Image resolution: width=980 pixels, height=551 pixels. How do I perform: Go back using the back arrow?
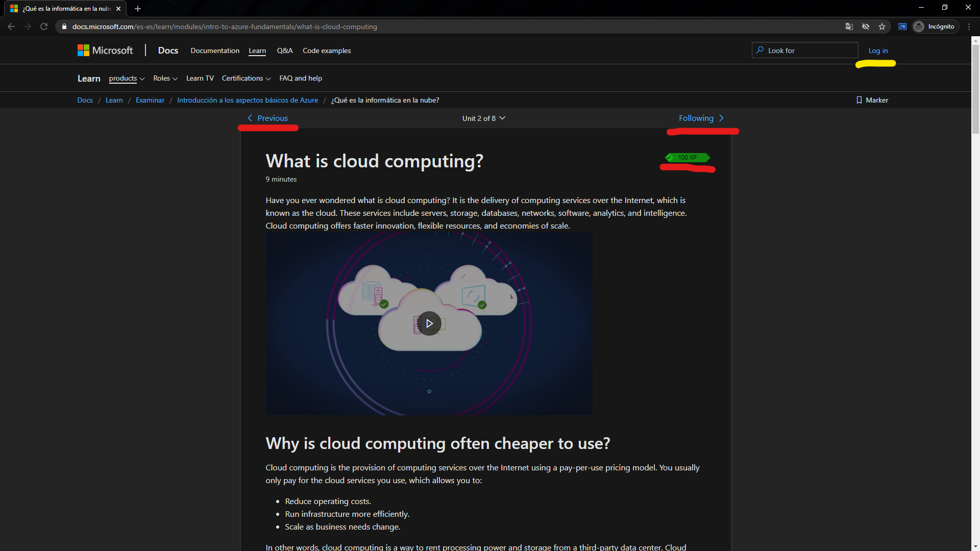point(11,27)
